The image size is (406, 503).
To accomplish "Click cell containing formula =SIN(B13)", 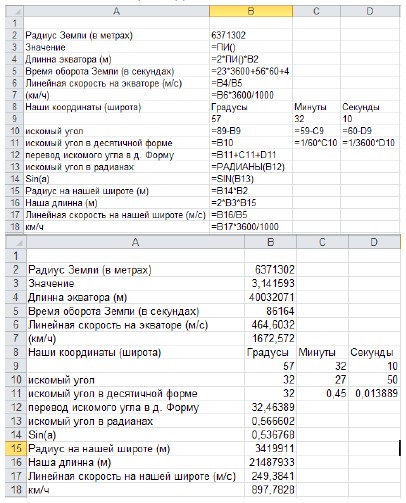I will [x=251, y=179].
